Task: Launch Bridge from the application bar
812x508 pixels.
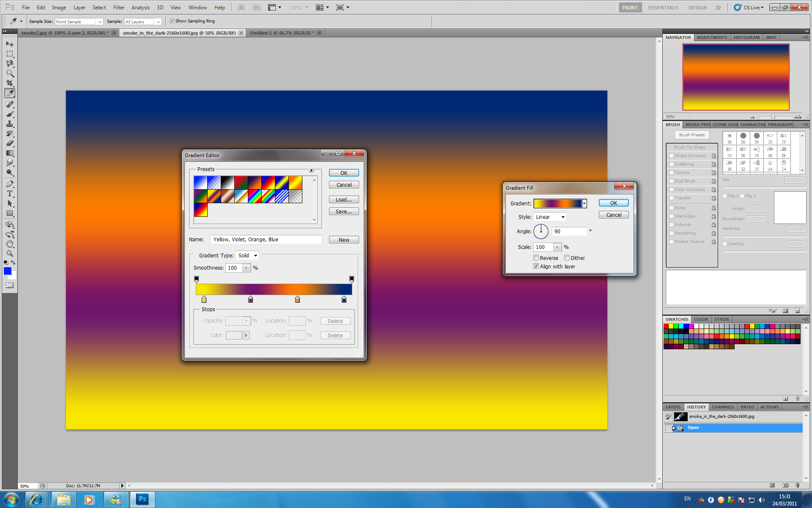Action: point(241,8)
